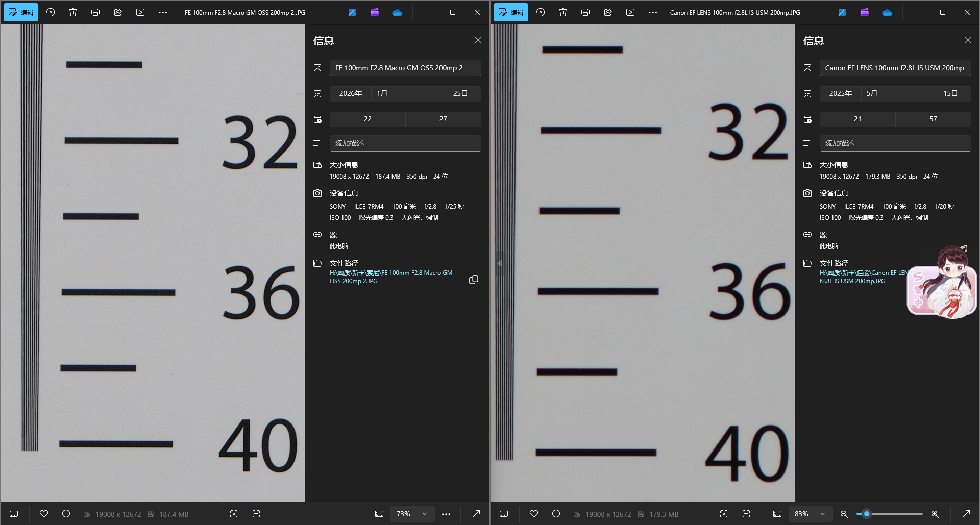This screenshot has height=525, width=980.
Task: Toggle the info panel in the Canon window
Action: coord(556,514)
